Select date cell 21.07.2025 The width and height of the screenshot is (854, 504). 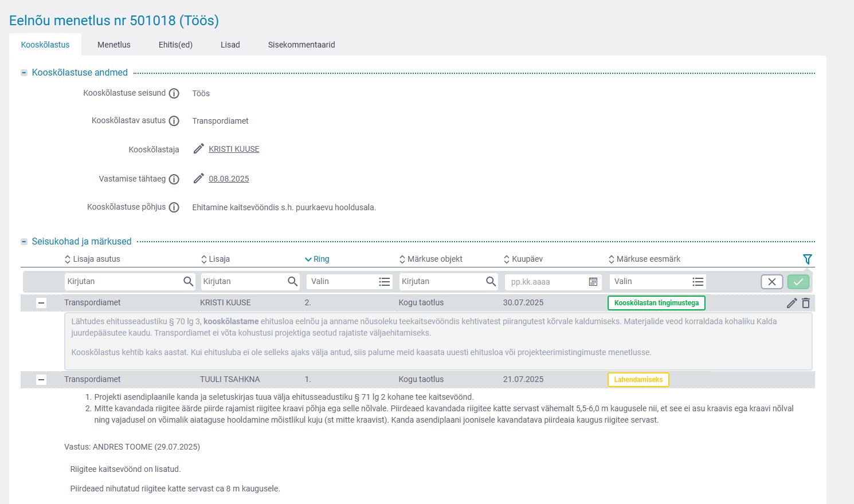coord(523,379)
